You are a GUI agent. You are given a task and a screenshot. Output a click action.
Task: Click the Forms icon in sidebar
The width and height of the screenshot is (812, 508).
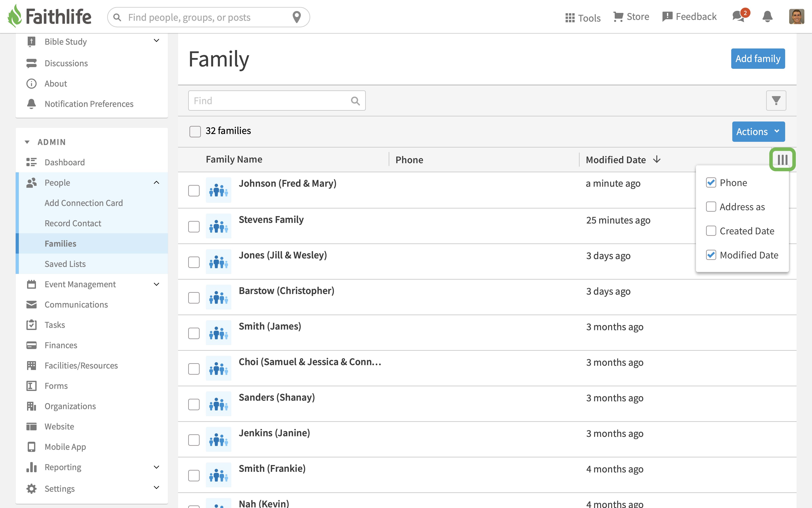pos(32,386)
